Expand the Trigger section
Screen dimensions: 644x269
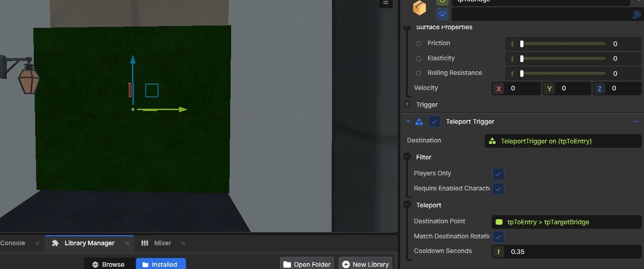pos(407,105)
